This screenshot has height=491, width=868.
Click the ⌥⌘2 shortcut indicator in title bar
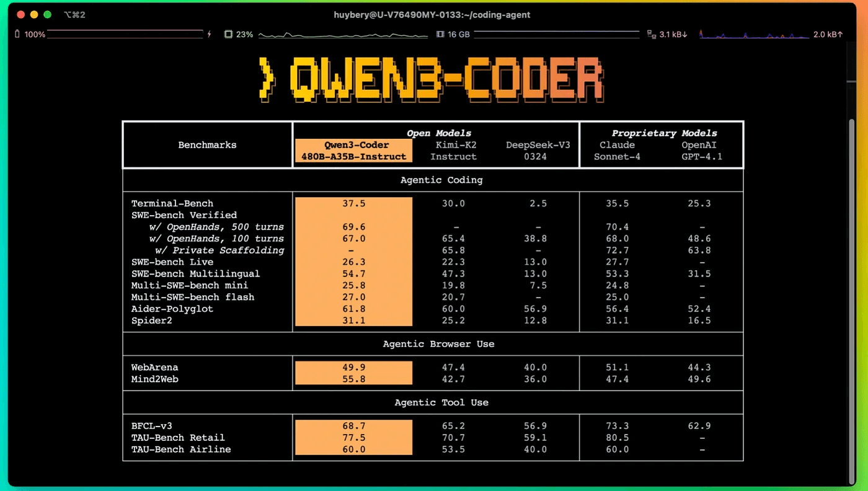tap(74, 14)
